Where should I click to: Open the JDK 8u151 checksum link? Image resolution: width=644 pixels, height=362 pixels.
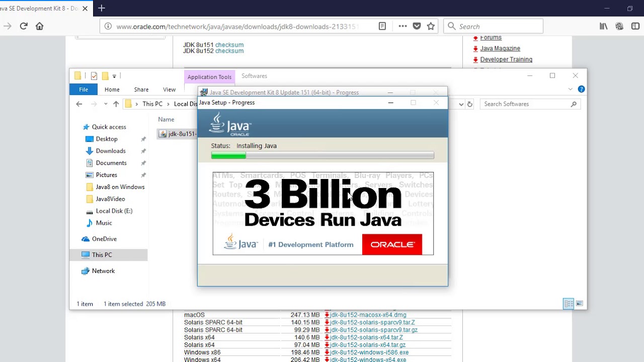coord(229,45)
